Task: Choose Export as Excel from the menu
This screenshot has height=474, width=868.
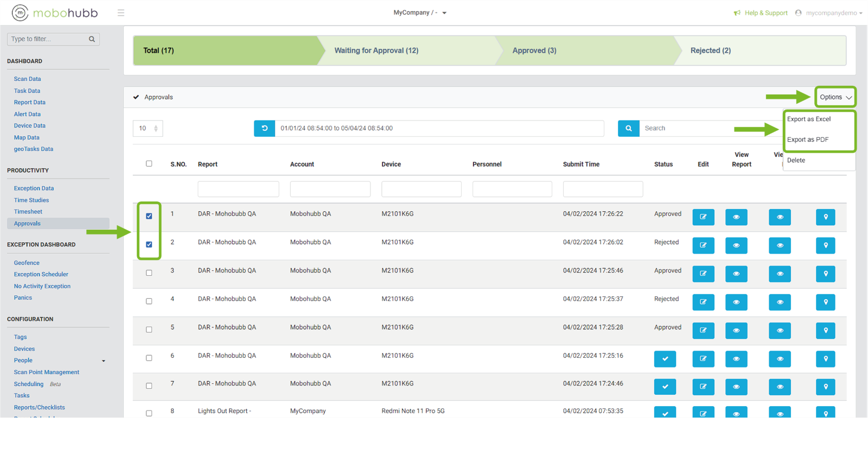Action: point(808,119)
